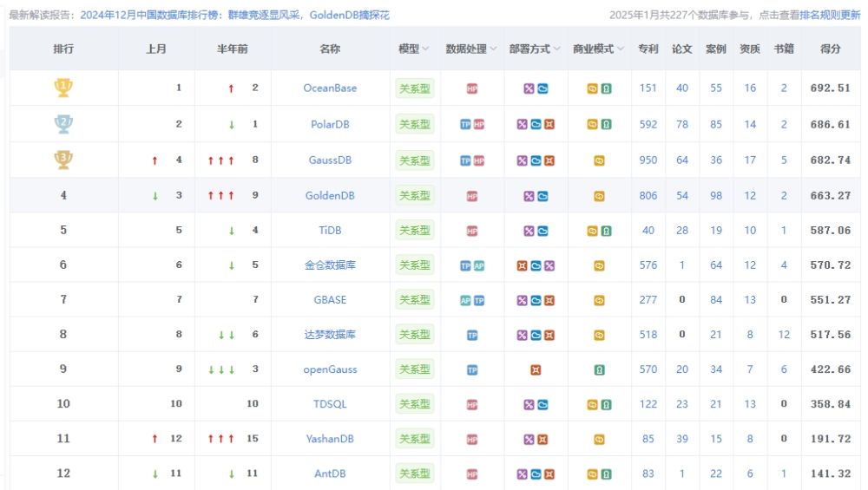Click OceanBase score 692.51
The height and width of the screenshot is (490, 868).
pyautogui.click(x=830, y=88)
